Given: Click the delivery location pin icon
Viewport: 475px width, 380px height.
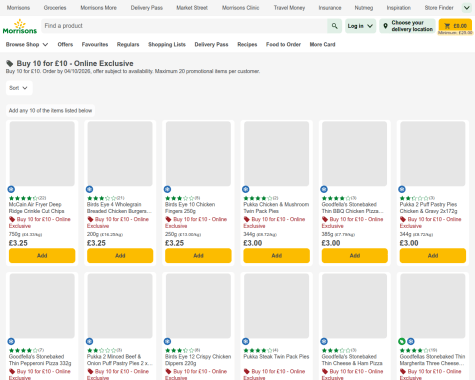Looking at the screenshot, I should 385,26.
